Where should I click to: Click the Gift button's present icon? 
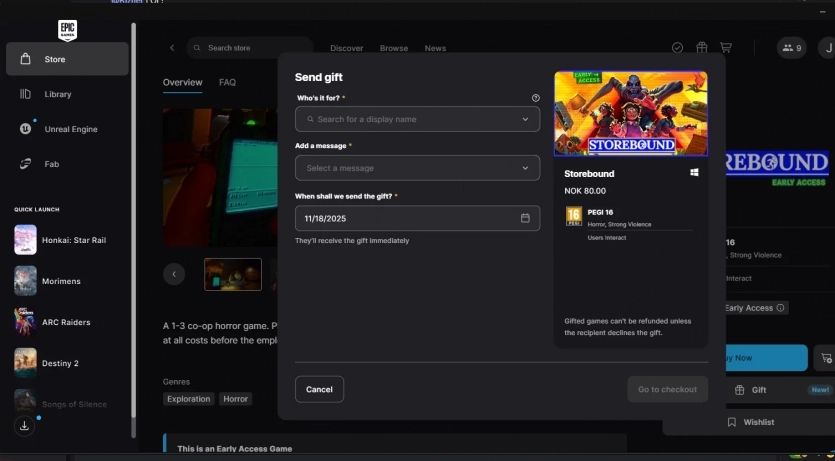coord(739,390)
